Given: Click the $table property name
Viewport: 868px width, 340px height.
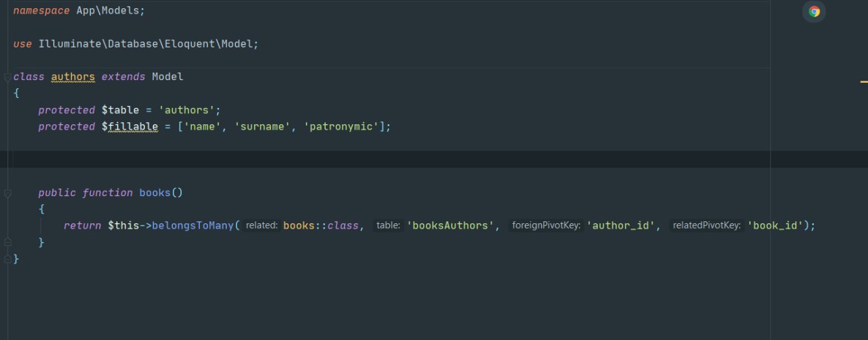Looking at the screenshot, I should point(121,110).
